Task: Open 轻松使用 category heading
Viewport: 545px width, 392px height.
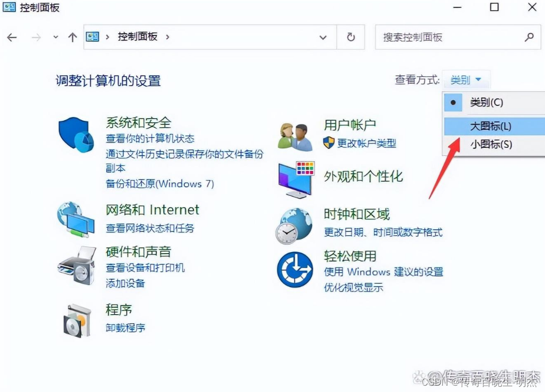Action: point(350,256)
